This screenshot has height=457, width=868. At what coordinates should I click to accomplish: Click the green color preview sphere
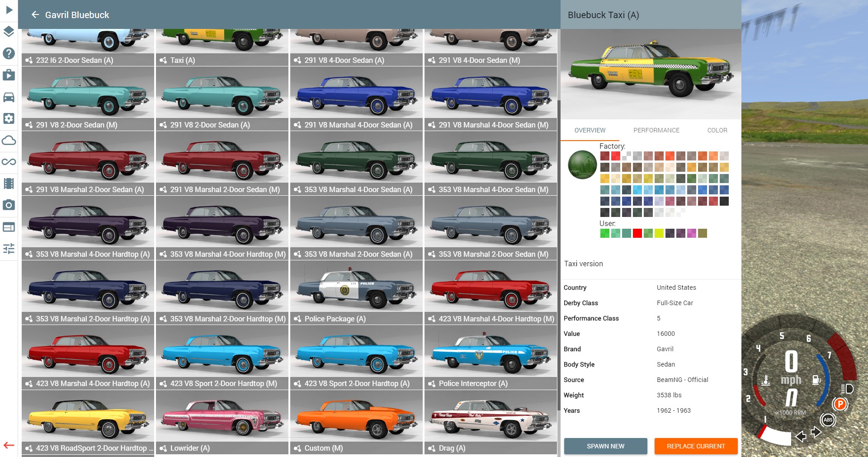[582, 165]
